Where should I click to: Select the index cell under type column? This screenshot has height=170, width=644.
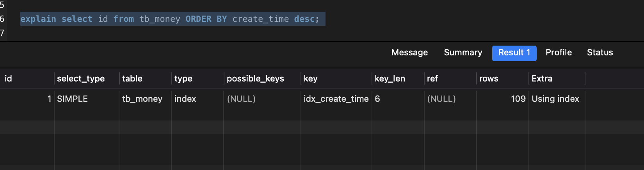[185, 99]
